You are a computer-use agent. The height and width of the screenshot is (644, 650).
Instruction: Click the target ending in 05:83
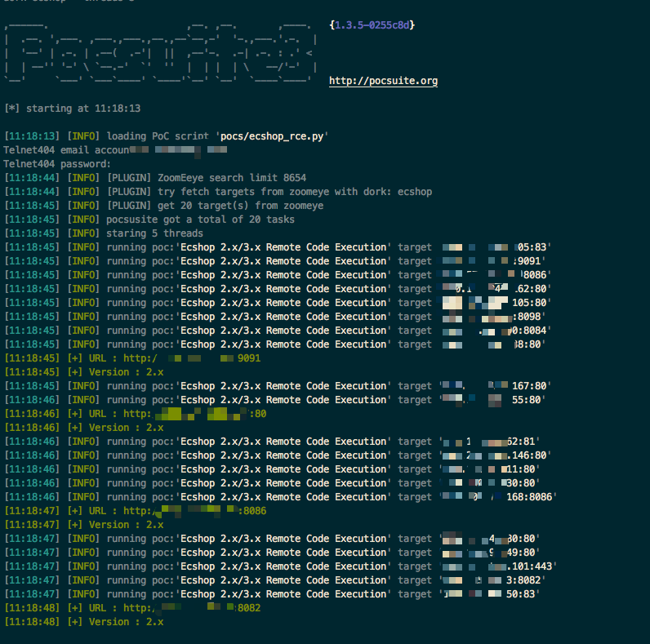point(495,247)
